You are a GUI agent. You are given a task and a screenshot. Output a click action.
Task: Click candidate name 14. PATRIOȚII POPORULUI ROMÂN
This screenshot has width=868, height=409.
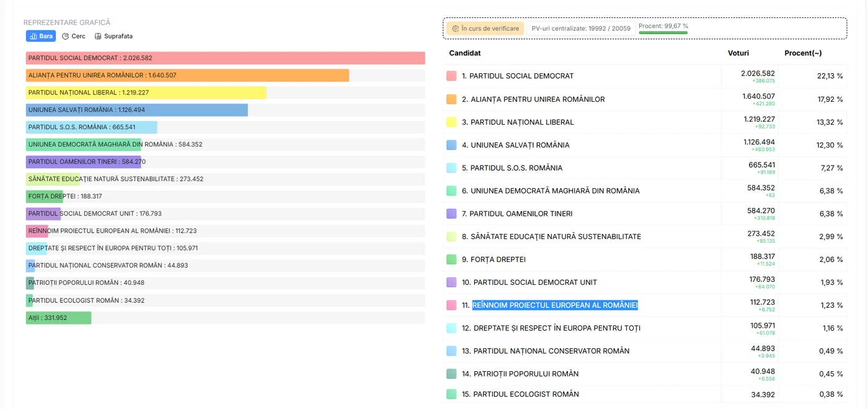[x=520, y=374]
